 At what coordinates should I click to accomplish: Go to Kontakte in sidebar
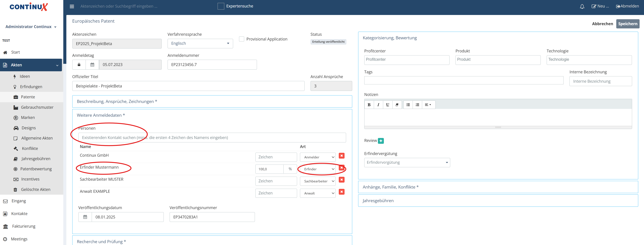19,214
